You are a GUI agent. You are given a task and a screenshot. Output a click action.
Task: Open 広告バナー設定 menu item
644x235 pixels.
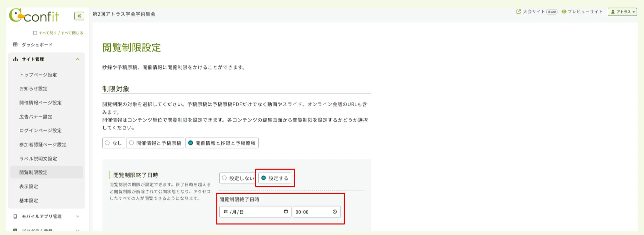coord(36,117)
